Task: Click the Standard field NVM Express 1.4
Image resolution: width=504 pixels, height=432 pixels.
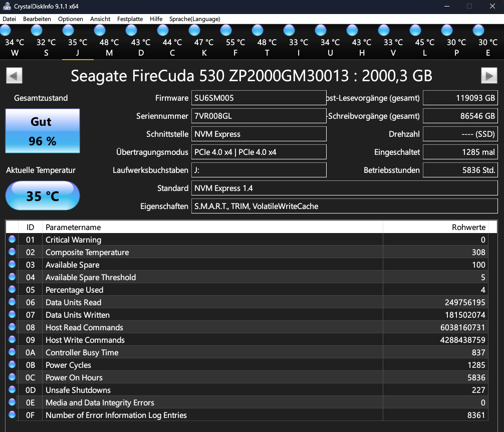Action: (345, 188)
